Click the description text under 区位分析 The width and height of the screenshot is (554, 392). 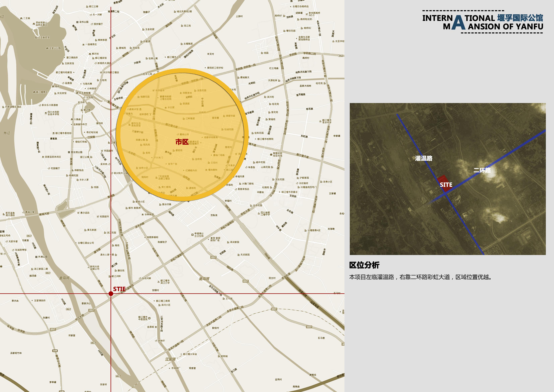[420, 277]
